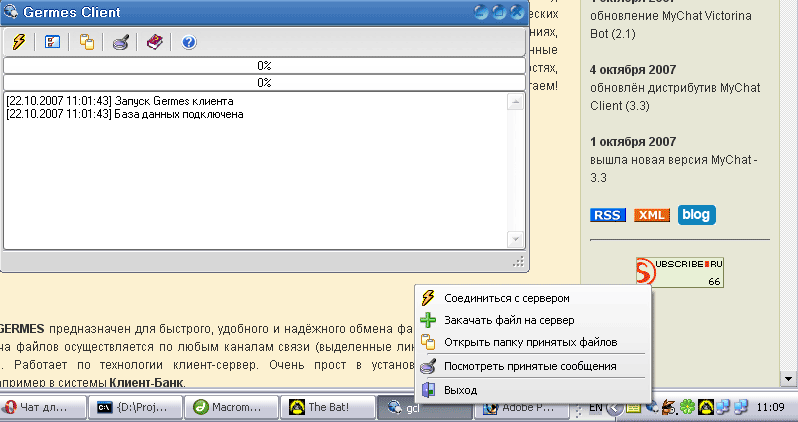Switch to Adobe Photoshop taskbar button

point(524,407)
